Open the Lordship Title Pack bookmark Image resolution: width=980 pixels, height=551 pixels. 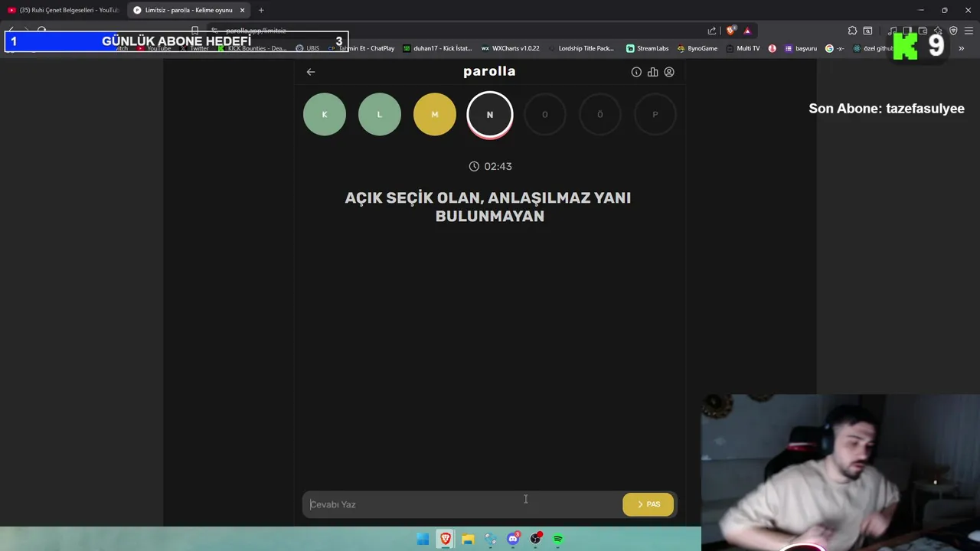(581, 48)
